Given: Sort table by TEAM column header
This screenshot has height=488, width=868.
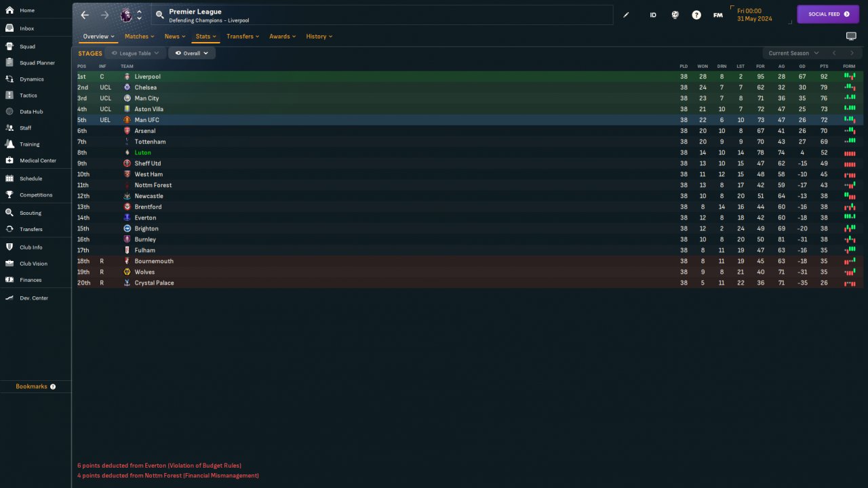Looking at the screenshot, I should click(x=127, y=66).
